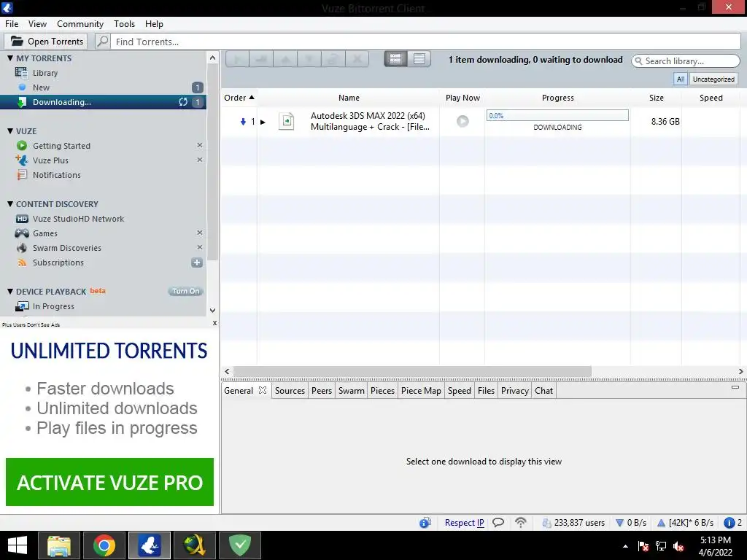Filter by Uncategorized
The width and height of the screenshot is (747, 560).
point(713,79)
